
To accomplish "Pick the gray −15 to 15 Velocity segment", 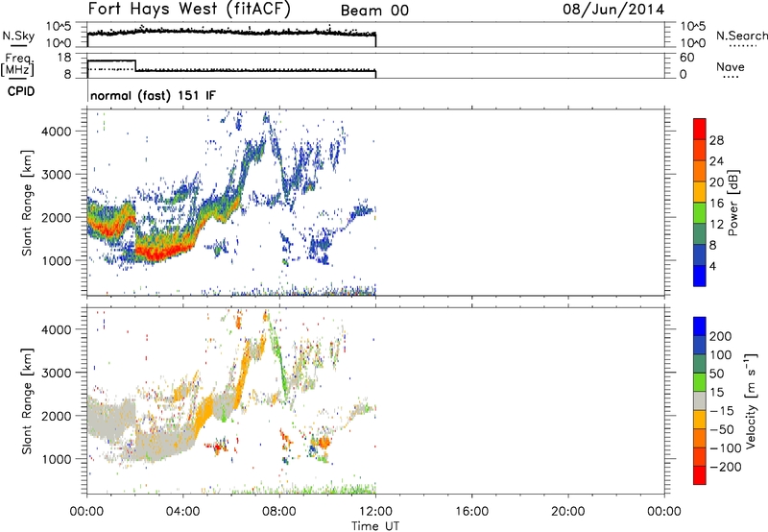I will [x=700, y=400].
